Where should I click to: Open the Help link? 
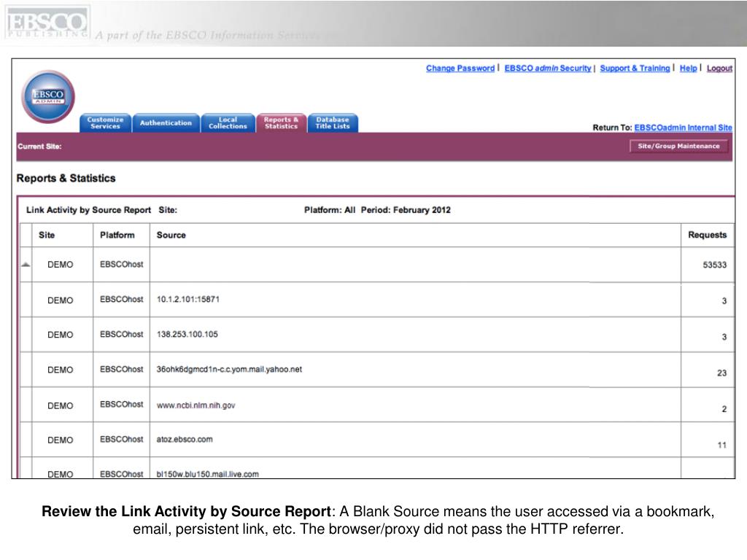click(688, 68)
